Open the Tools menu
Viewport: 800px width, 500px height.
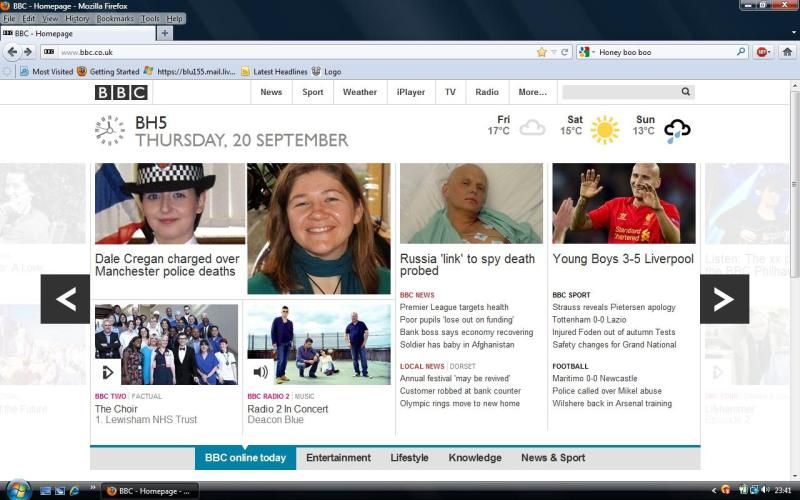point(150,18)
